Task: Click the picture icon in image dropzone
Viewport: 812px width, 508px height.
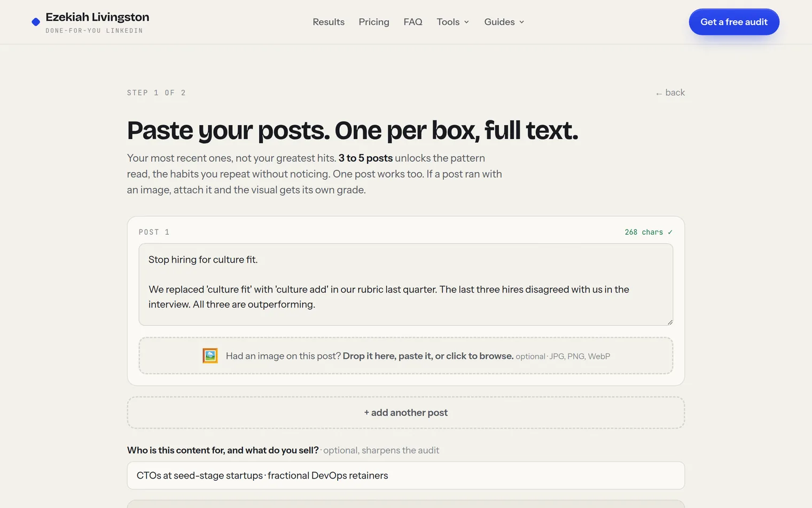Action: [x=210, y=356]
